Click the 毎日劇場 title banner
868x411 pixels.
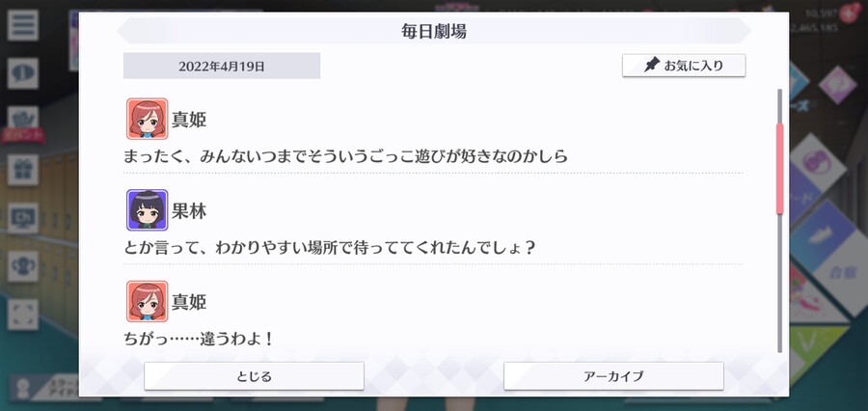(x=434, y=31)
